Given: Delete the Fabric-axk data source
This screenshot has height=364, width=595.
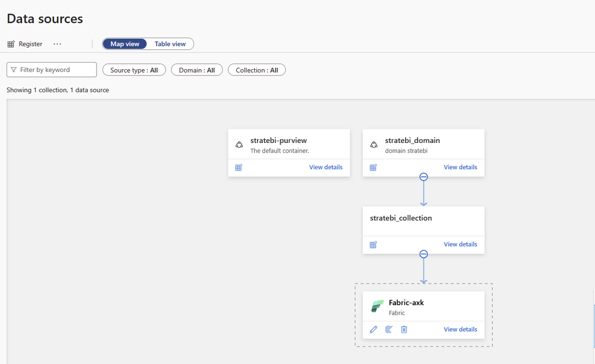Looking at the screenshot, I should [404, 329].
